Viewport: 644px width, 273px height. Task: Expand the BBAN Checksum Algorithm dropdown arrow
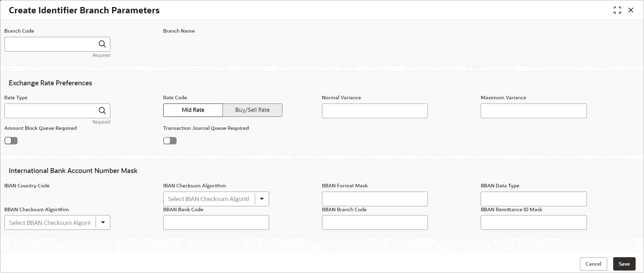tap(103, 222)
